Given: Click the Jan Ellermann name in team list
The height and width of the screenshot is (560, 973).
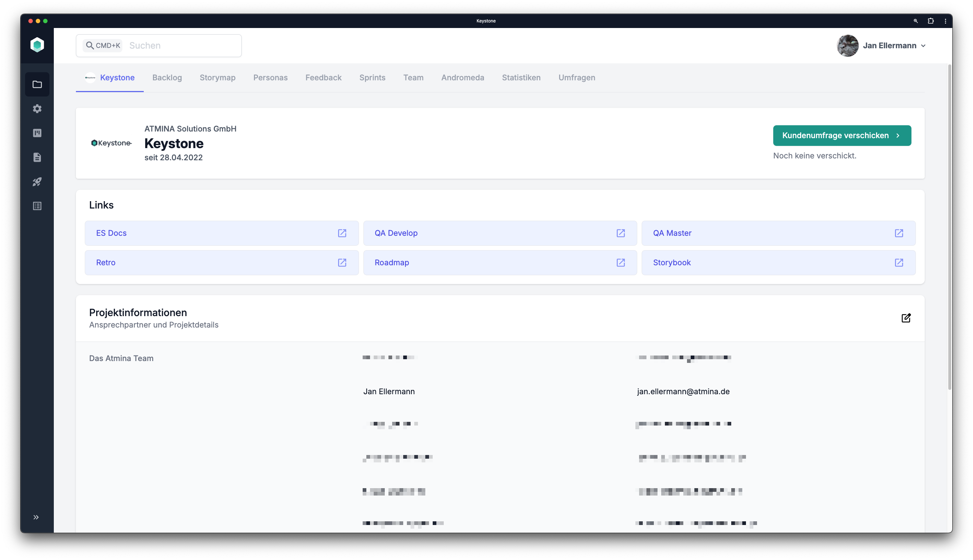Looking at the screenshot, I should pos(388,392).
